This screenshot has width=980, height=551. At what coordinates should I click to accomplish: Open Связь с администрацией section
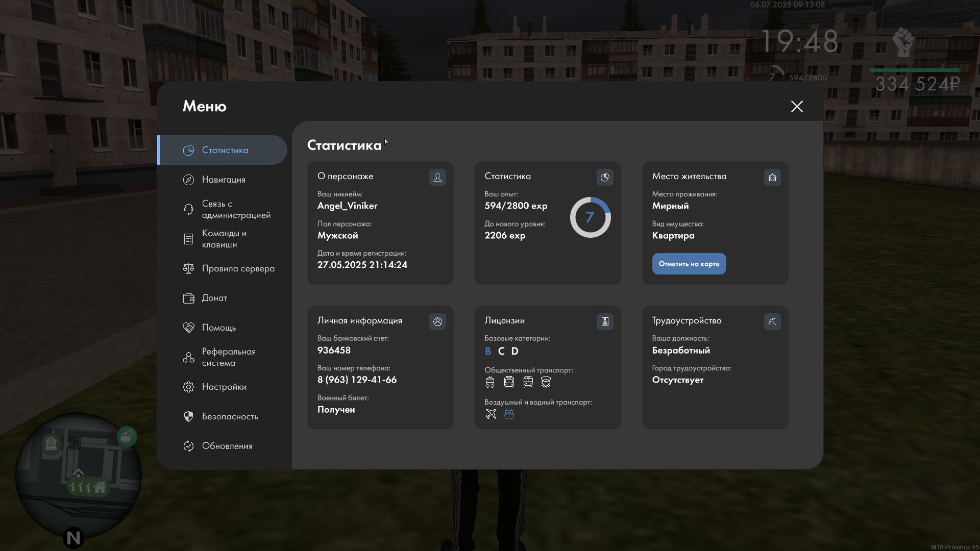coord(223,209)
